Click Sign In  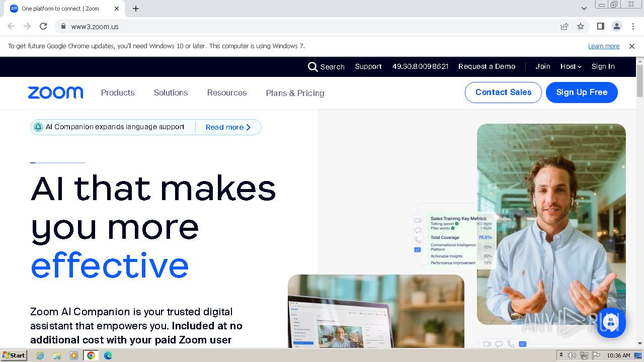click(603, 66)
